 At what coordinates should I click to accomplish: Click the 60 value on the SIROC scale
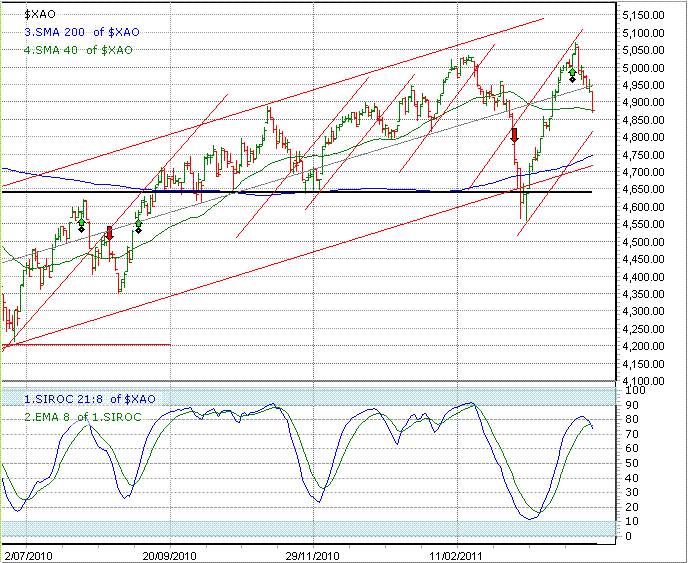point(631,448)
